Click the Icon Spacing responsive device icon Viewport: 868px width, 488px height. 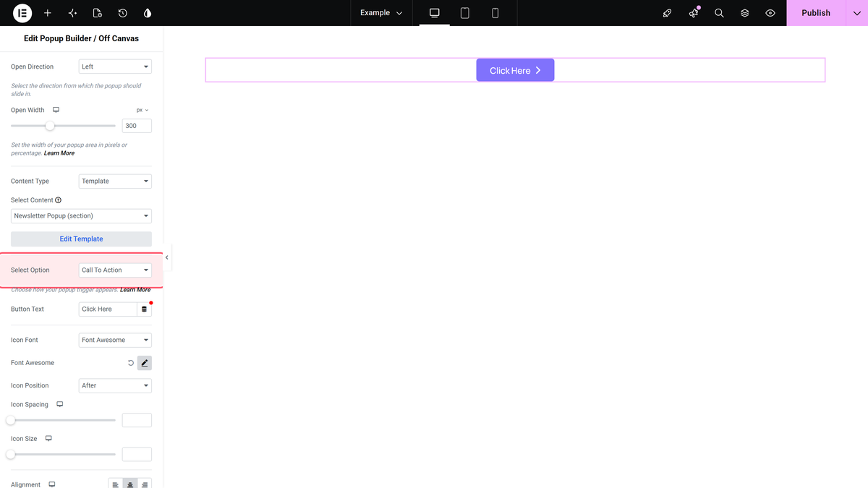tap(60, 404)
